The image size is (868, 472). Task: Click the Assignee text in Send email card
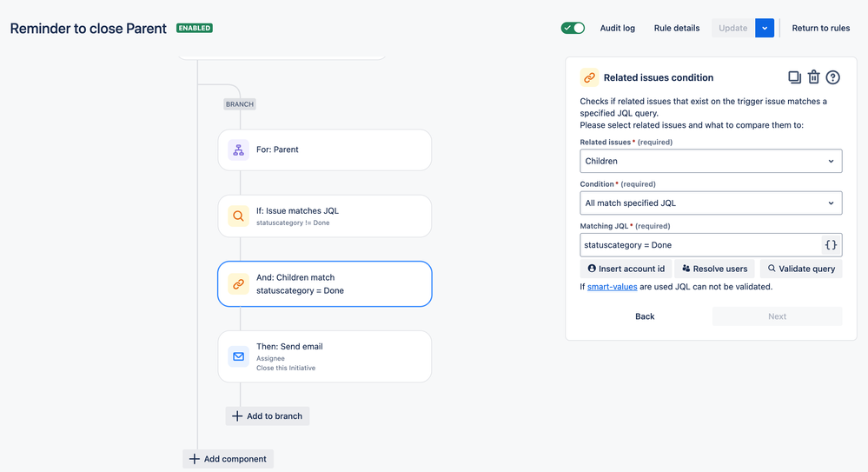click(271, 358)
